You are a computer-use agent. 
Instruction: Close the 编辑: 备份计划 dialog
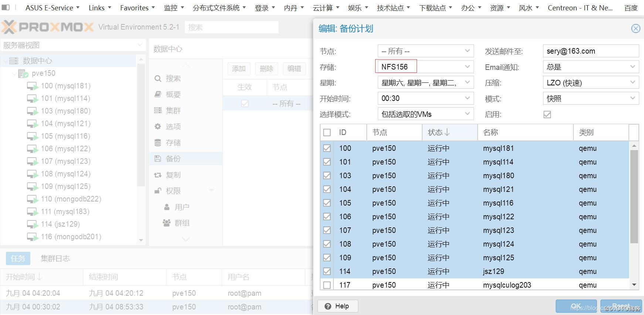click(635, 28)
